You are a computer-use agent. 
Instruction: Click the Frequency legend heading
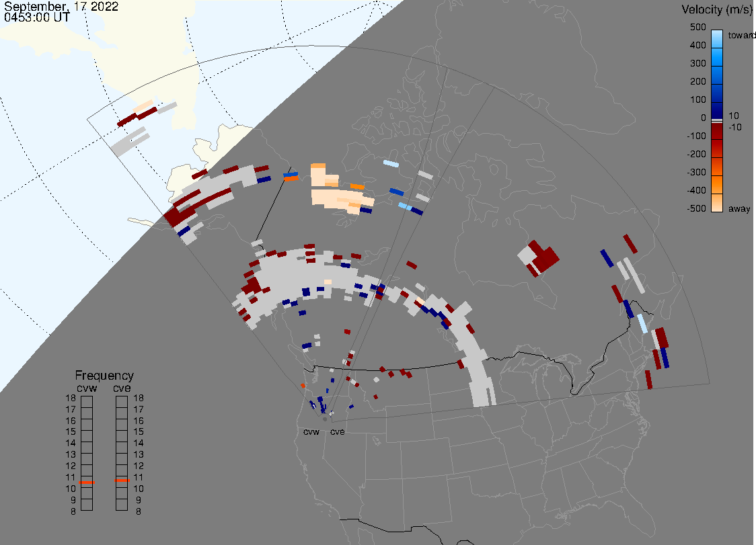pos(104,376)
